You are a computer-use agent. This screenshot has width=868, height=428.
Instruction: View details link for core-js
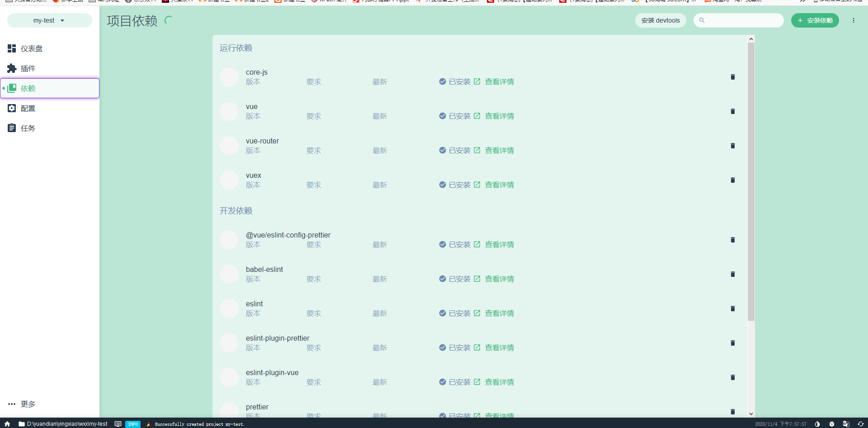pos(499,82)
